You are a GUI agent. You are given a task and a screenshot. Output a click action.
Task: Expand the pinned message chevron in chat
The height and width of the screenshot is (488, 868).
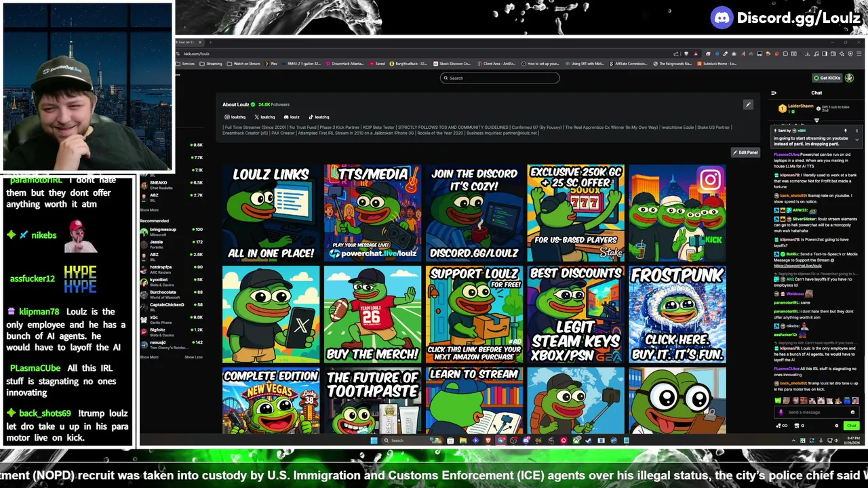(x=857, y=140)
